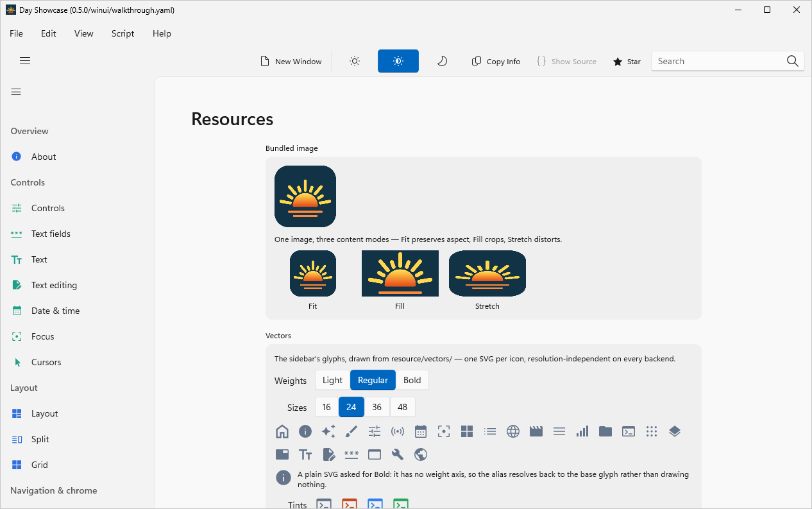Switch to the light theme sun button
The height and width of the screenshot is (509, 812).
point(355,61)
